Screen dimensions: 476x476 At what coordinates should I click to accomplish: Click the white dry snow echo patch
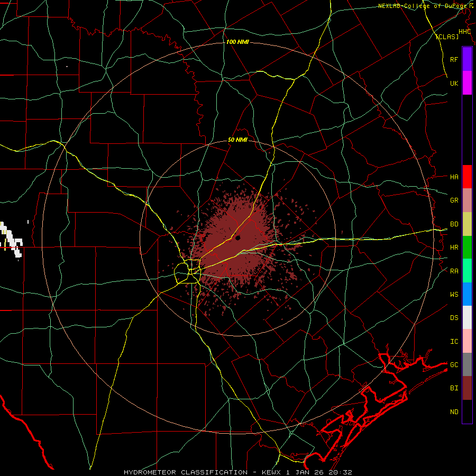(x=12, y=240)
